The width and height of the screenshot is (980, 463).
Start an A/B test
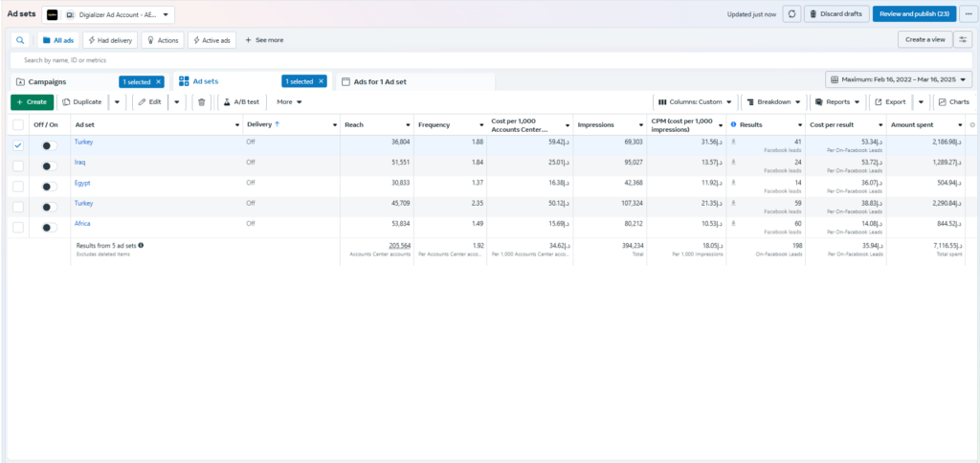241,101
